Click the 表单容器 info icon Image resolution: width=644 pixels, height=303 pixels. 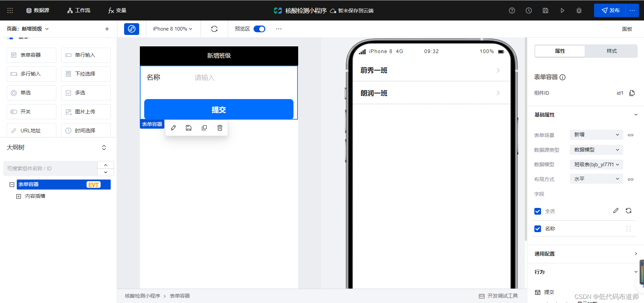pos(563,77)
